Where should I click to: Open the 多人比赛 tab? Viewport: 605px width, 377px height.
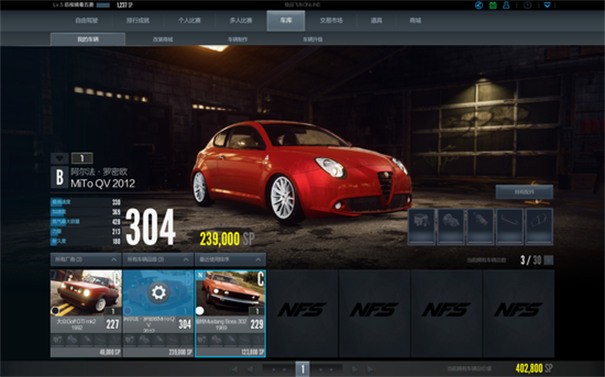click(x=241, y=20)
